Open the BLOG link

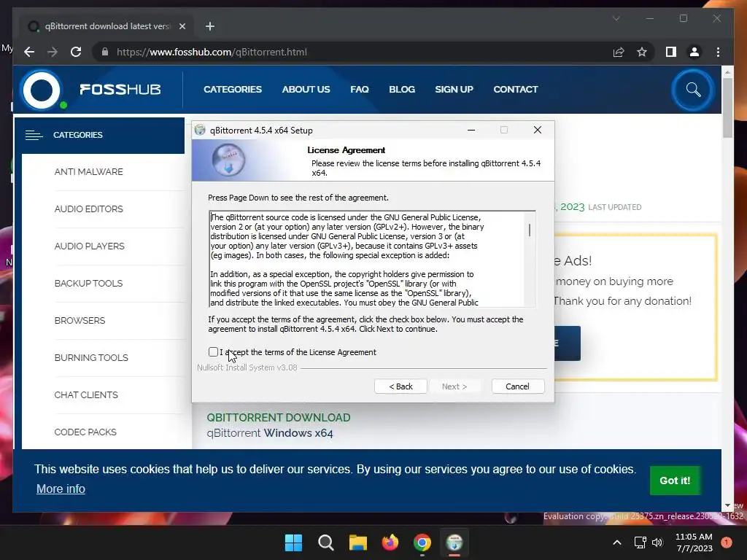coord(402,90)
